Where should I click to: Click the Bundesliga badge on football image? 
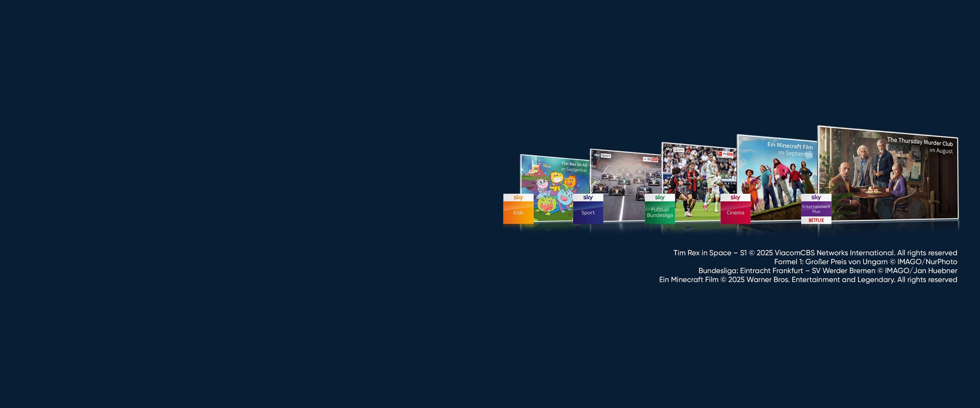coord(725,154)
